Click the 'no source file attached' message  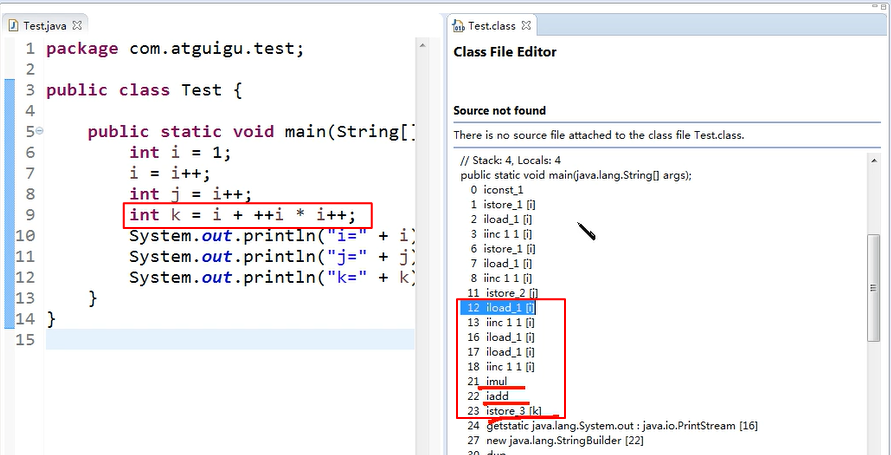pos(599,136)
